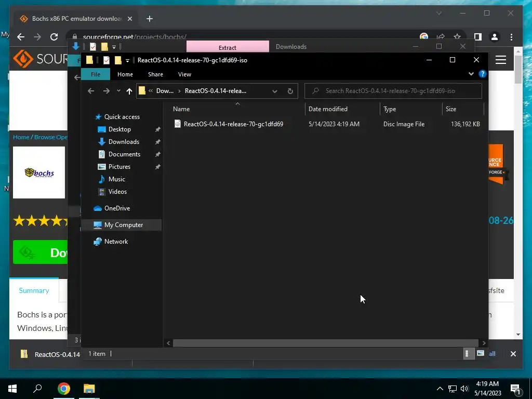532x399 pixels.
Task: Select the Extract tab of the background Explorer window
Action: 228,47
